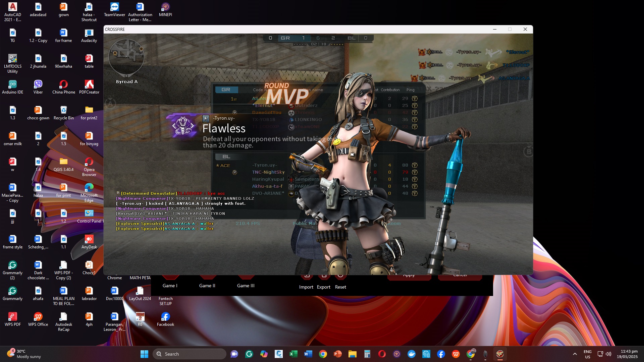644x362 pixels.
Task: Select the Game I profile in Fantech window
Action: tap(170, 286)
